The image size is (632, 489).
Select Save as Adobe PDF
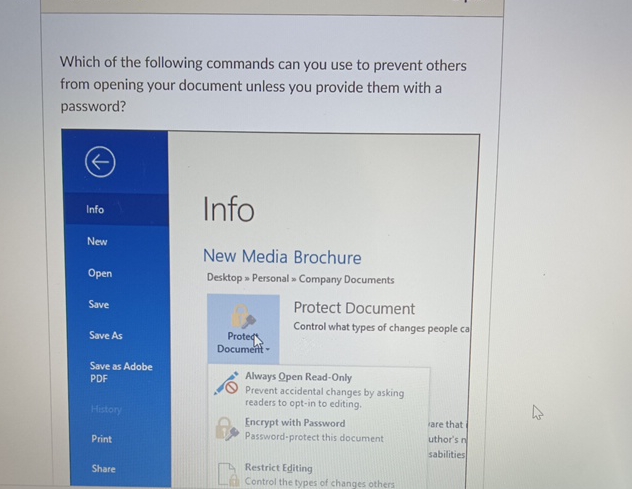(x=121, y=372)
